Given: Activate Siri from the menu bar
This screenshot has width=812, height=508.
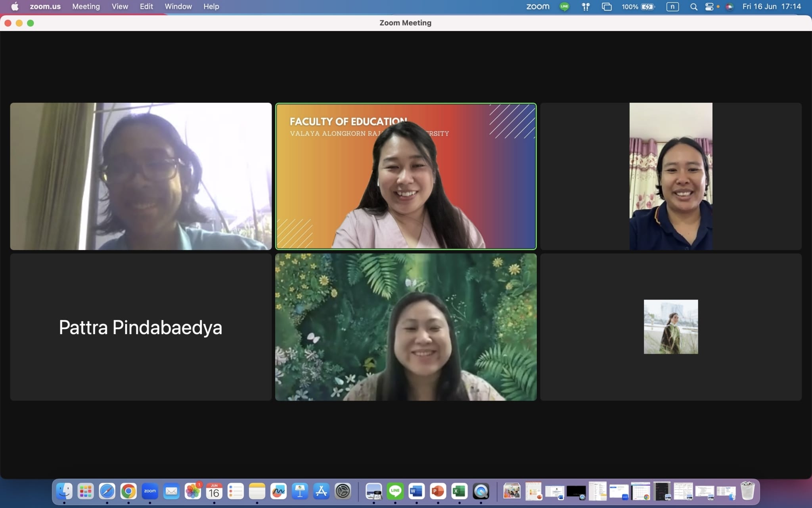Looking at the screenshot, I should 730,6.
